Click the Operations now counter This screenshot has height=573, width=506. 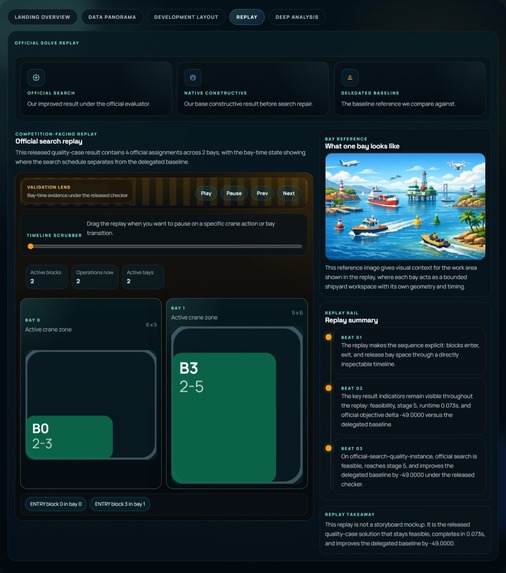[x=95, y=277]
